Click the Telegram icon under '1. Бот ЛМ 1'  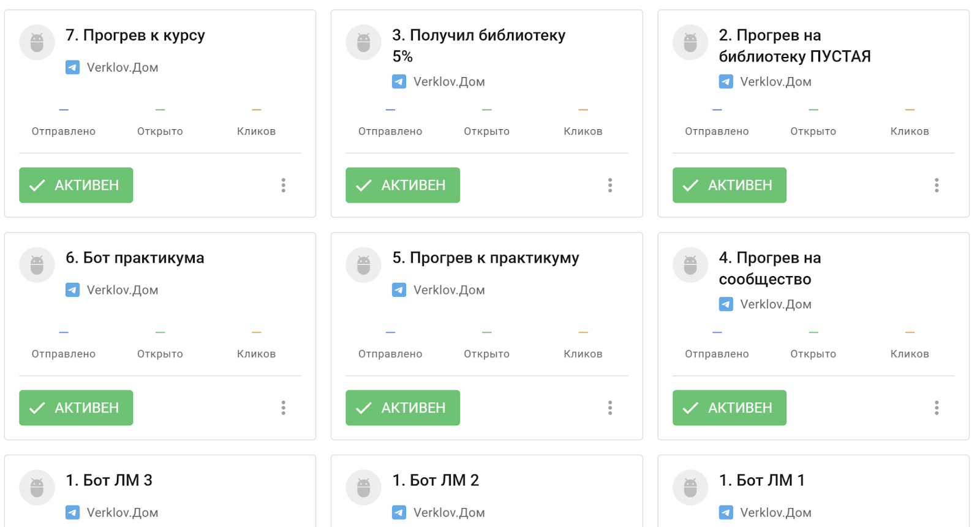click(x=726, y=512)
